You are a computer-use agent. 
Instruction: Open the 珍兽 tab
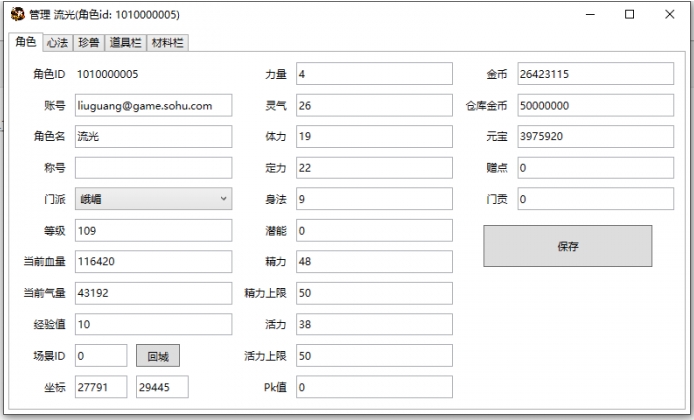[89, 42]
